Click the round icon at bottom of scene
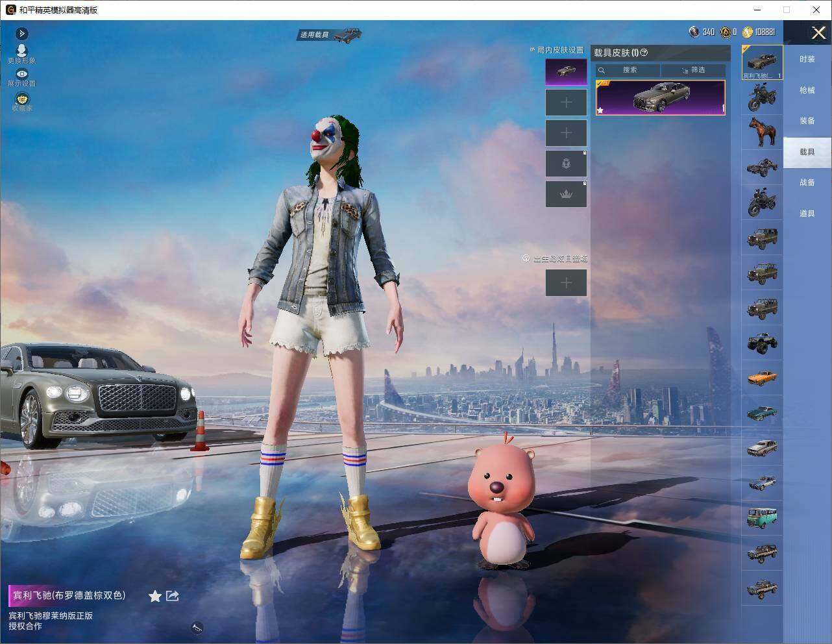The width and height of the screenshot is (832, 644). tap(197, 627)
